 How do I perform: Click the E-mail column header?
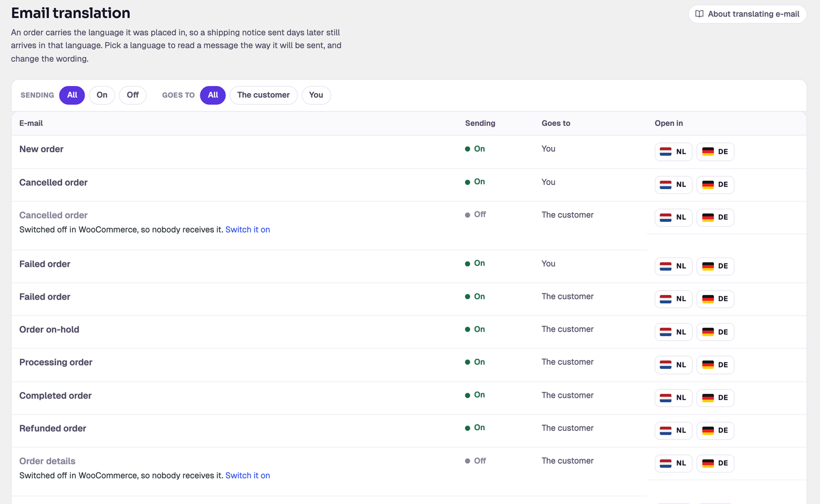pos(31,124)
